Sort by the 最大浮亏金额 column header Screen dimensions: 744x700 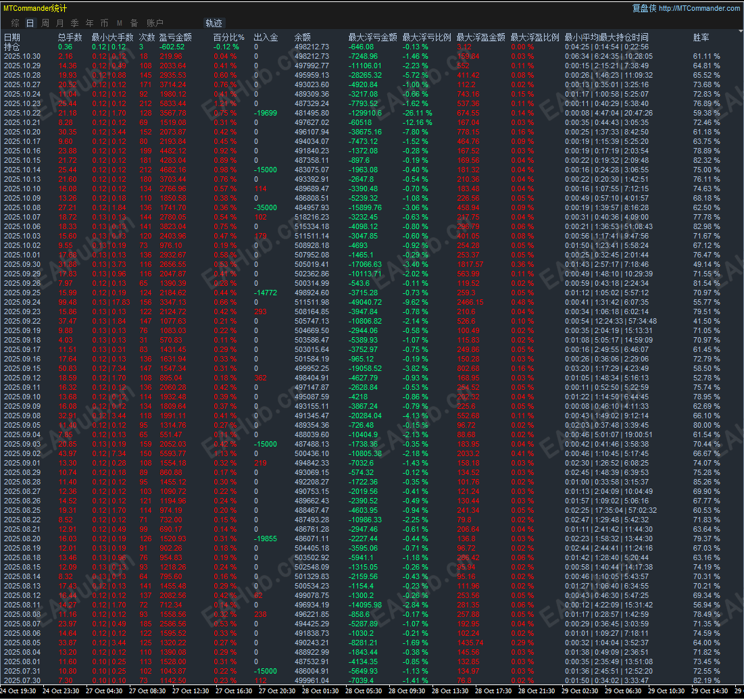click(x=372, y=37)
